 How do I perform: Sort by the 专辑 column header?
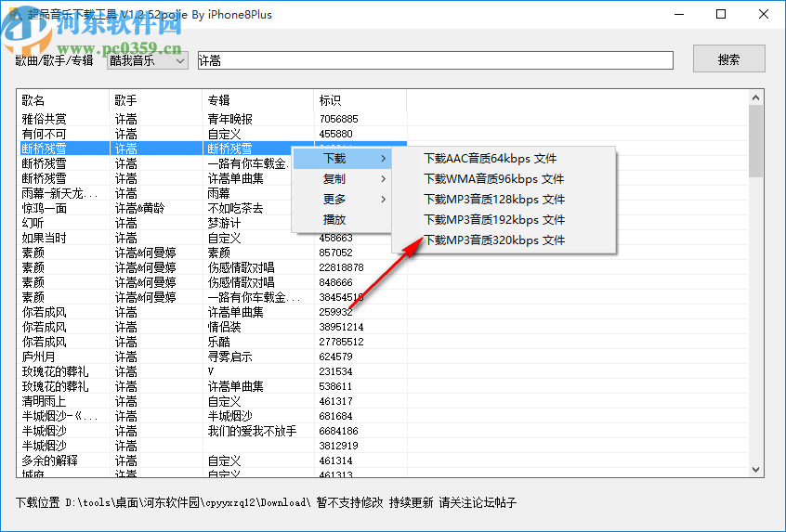(258, 100)
